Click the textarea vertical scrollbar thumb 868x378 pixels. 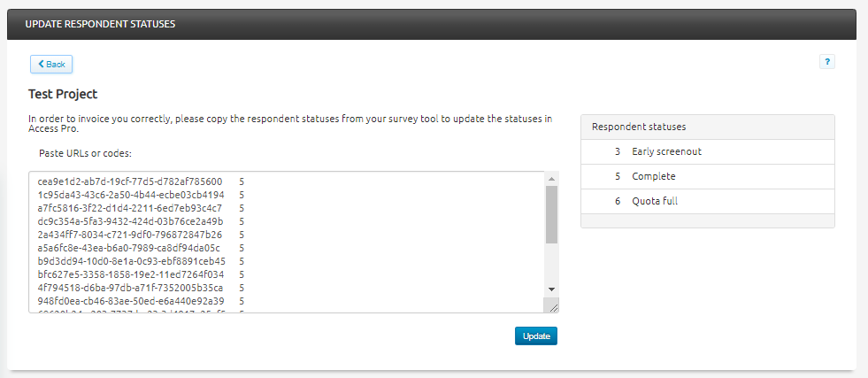click(x=551, y=214)
